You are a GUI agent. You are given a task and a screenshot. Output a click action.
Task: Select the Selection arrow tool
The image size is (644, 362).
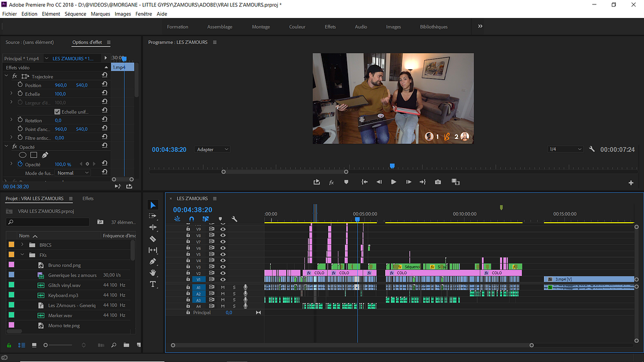[x=153, y=205]
